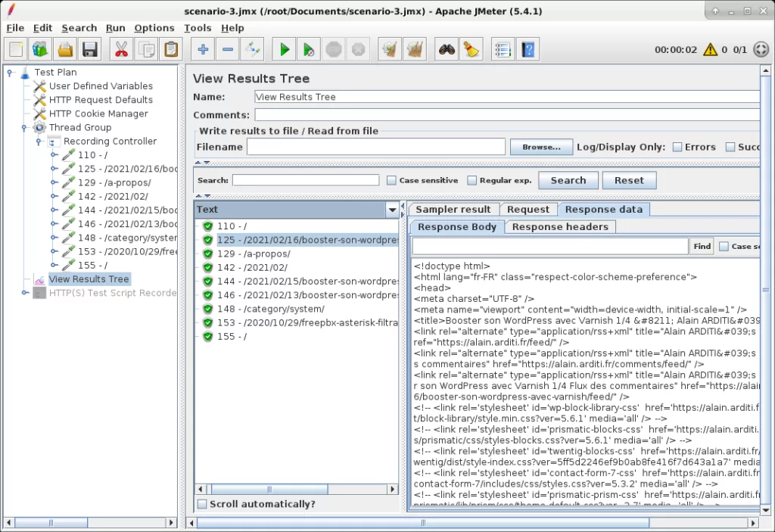Select result 148 - /category/system/
775x532 pixels.
[x=271, y=309]
